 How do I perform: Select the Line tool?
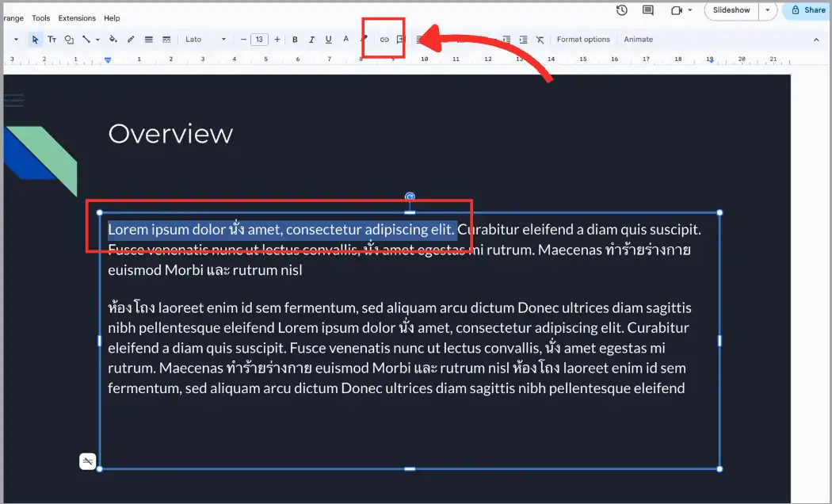pos(86,40)
